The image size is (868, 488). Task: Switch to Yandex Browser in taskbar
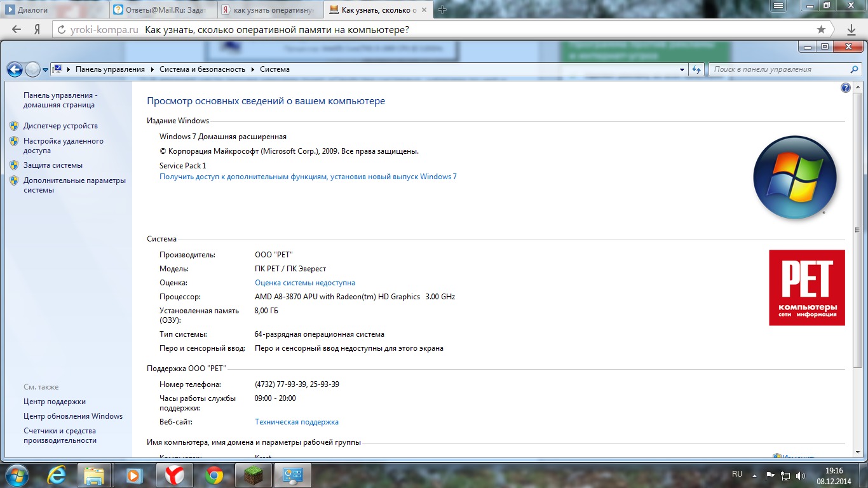(x=175, y=475)
